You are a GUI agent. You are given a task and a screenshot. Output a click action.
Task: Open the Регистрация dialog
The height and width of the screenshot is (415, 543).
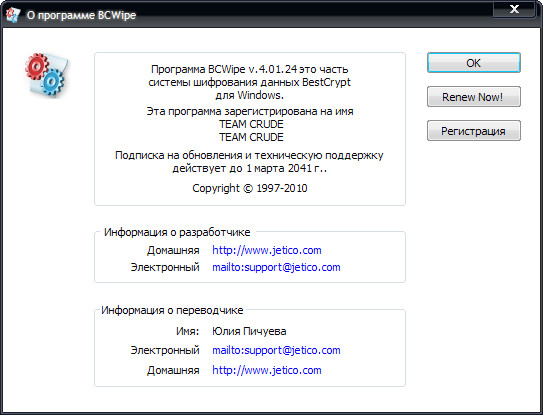point(473,131)
